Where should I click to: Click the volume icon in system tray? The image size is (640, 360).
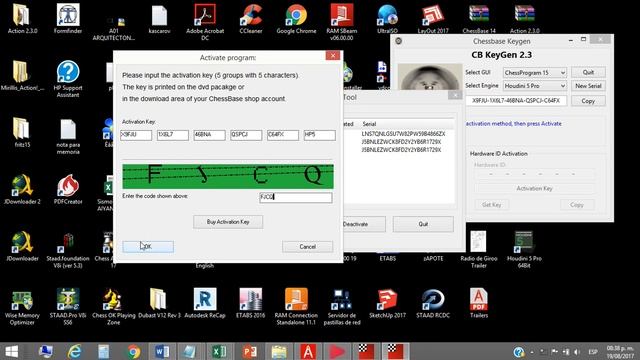[x=577, y=351]
